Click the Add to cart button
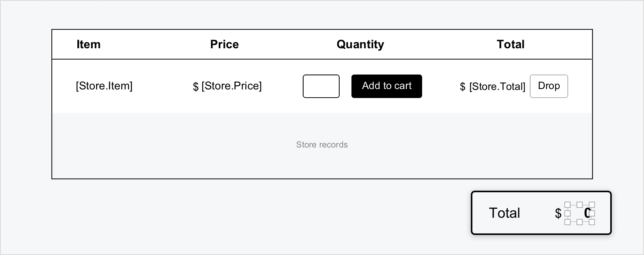 point(387,86)
